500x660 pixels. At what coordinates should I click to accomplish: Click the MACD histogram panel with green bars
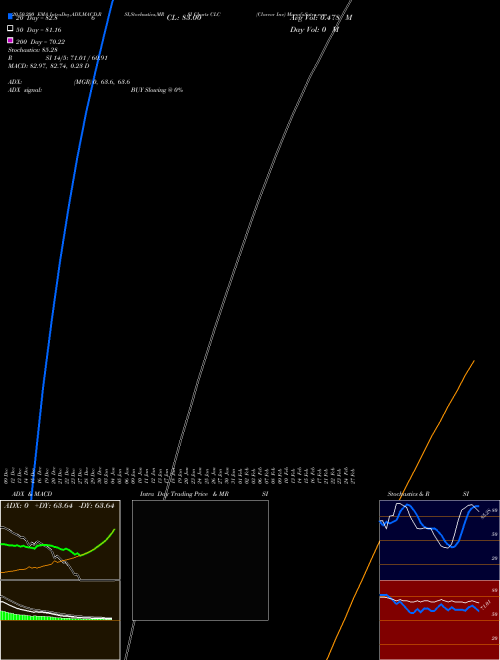pyautogui.click(x=60, y=620)
